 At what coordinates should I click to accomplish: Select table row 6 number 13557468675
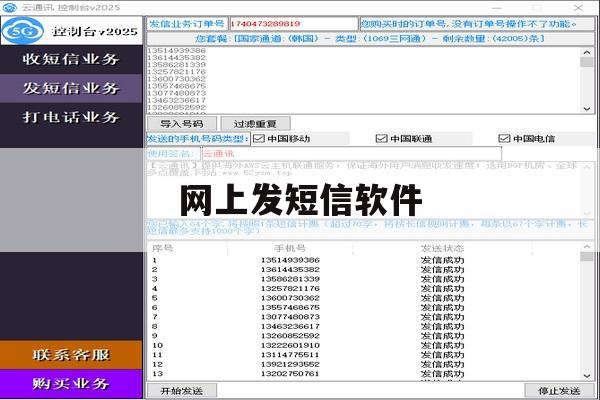290,307
